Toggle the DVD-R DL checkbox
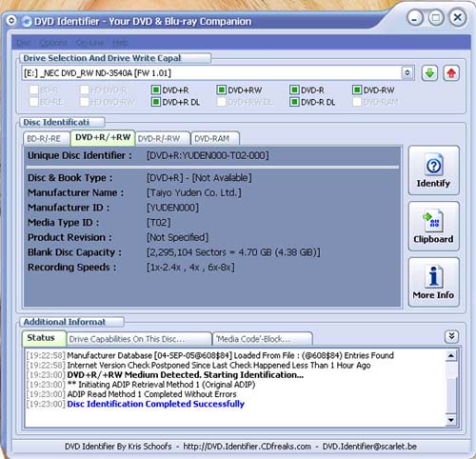This screenshot has height=459, width=476. (294, 102)
